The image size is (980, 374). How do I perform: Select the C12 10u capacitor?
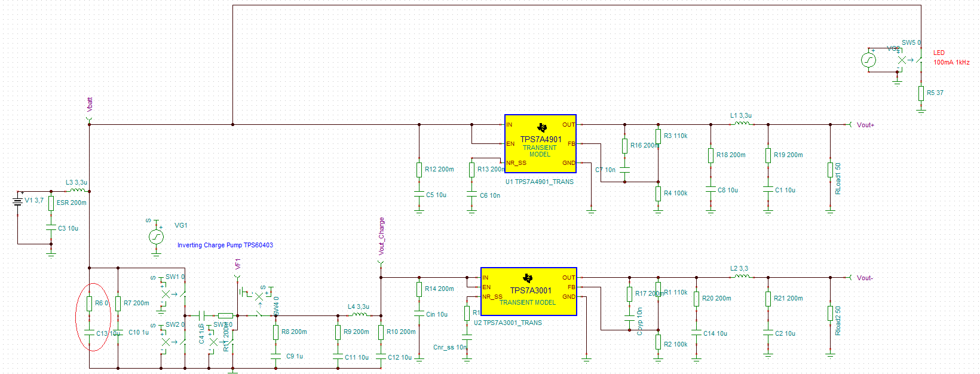(381, 357)
